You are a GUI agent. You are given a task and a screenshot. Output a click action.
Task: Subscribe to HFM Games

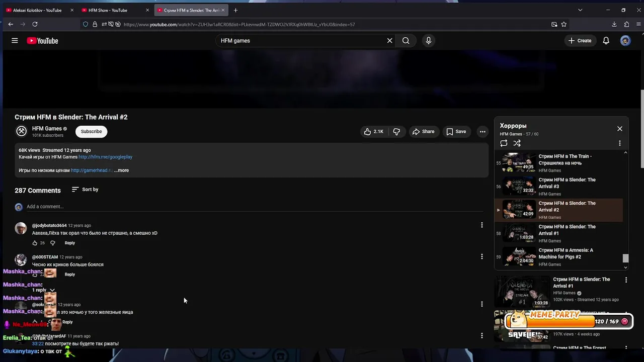[92, 131]
